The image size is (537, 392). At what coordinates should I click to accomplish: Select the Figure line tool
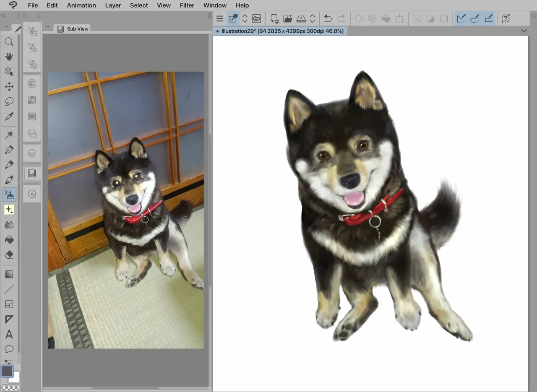tap(9, 289)
